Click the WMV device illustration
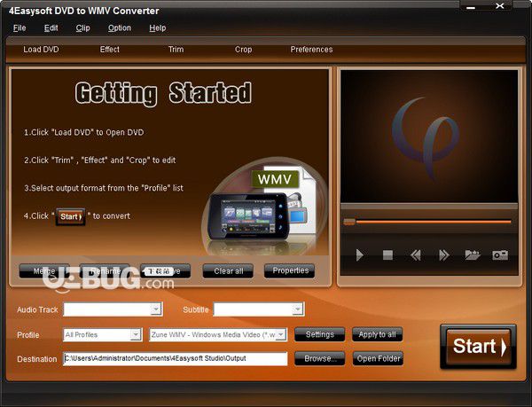Screen dimensions: 532x407 click(263, 205)
